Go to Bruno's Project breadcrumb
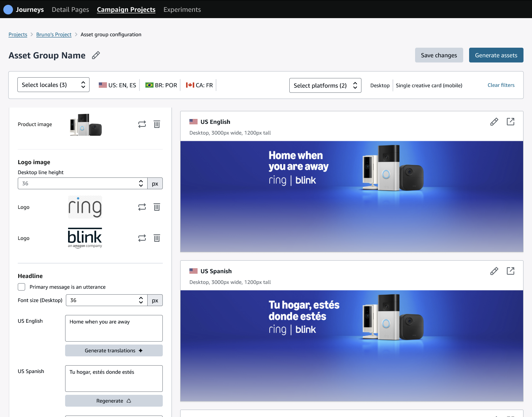The width and height of the screenshot is (532, 417). coord(54,34)
